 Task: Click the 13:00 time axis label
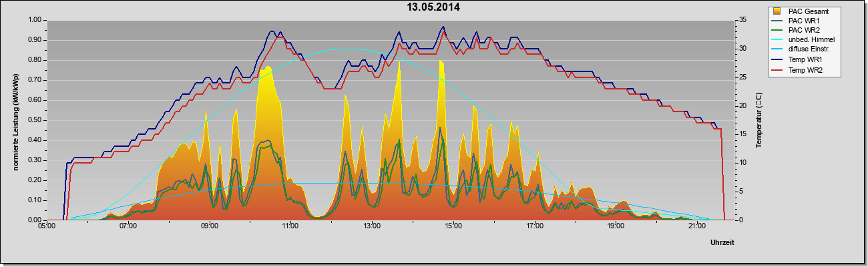[371, 226]
